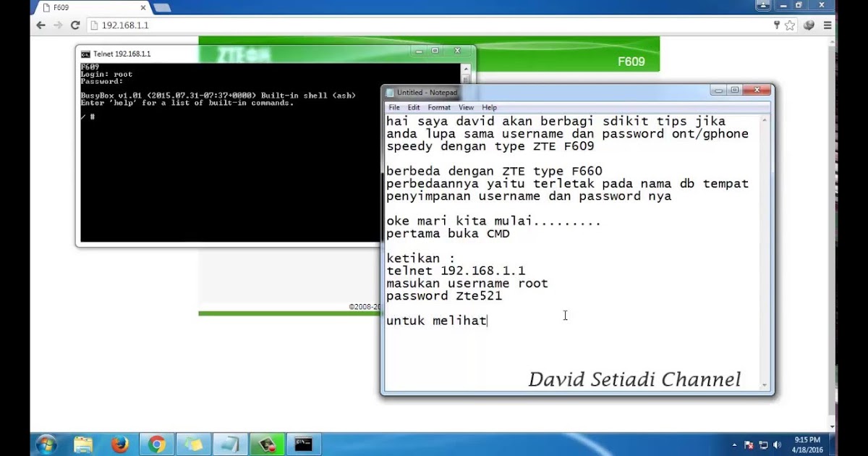Viewport: 868px width, 456px height.
Task: Click 'untuk melihat' line in Notepad
Action: coord(436,321)
